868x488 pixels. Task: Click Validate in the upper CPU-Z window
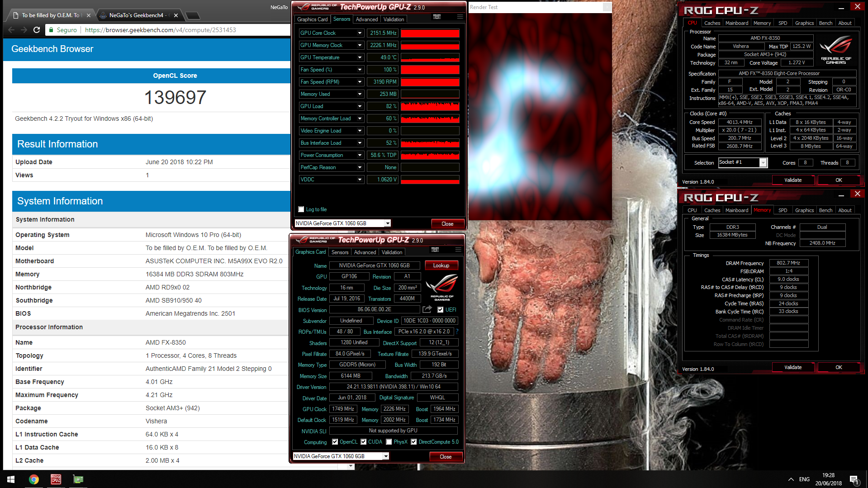pos(793,180)
